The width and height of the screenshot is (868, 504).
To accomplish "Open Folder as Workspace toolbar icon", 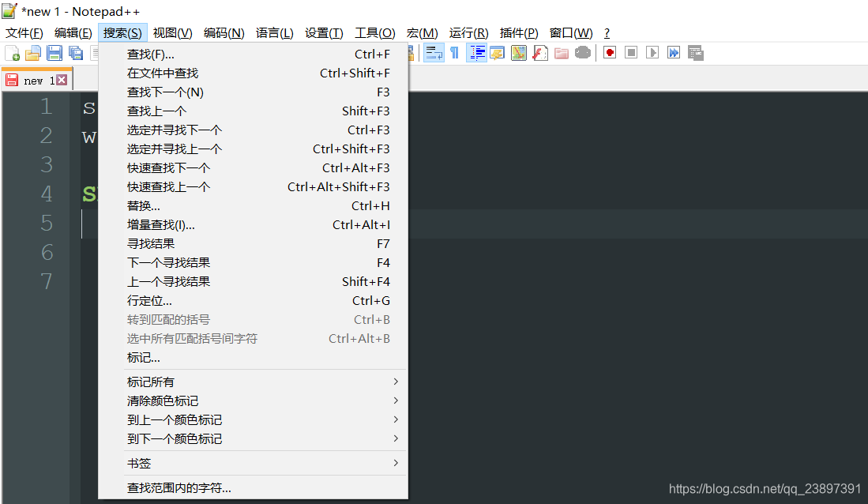I will pos(562,53).
